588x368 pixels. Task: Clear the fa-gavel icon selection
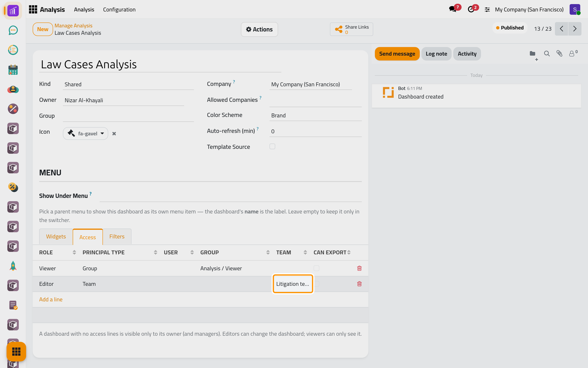click(x=114, y=134)
